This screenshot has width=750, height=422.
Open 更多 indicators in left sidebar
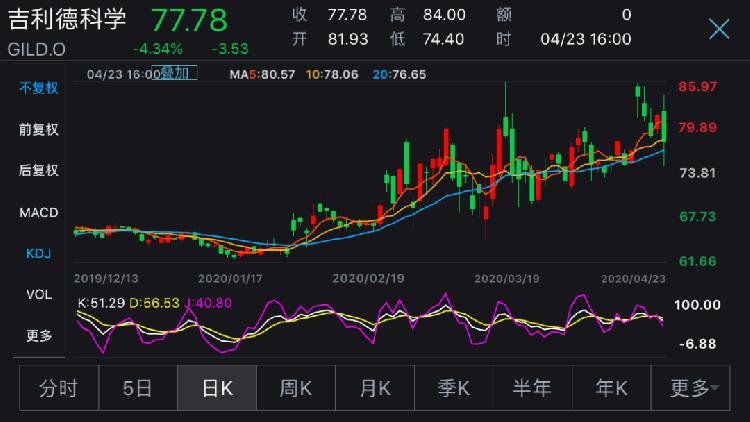click(39, 335)
